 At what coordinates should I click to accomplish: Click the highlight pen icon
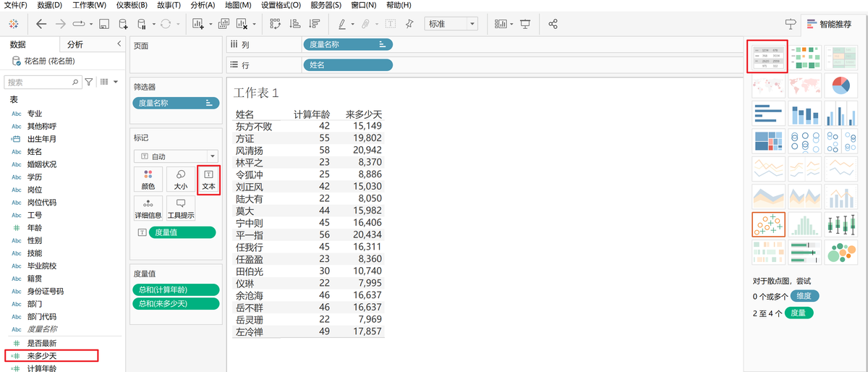point(342,24)
